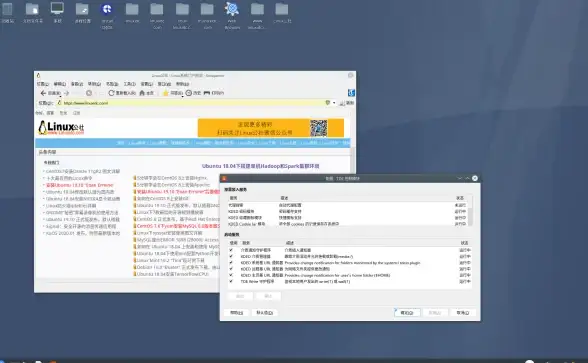Click the browser back arrow icon
The width and height of the screenshot is (588, 363).
coord(43,93)
